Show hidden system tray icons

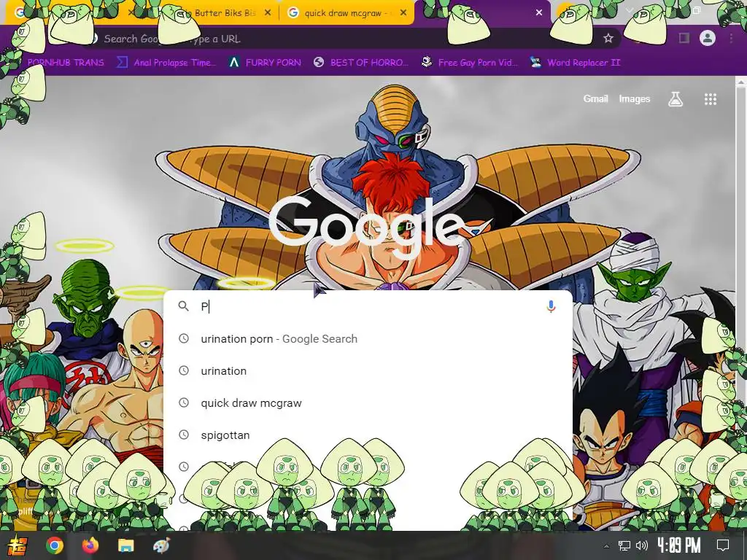click(606, 546)
